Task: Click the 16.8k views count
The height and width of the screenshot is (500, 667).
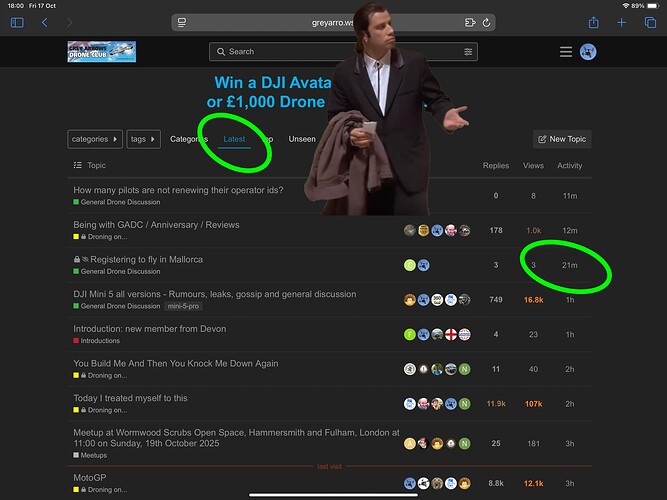Action: click(x=533, y=300)
